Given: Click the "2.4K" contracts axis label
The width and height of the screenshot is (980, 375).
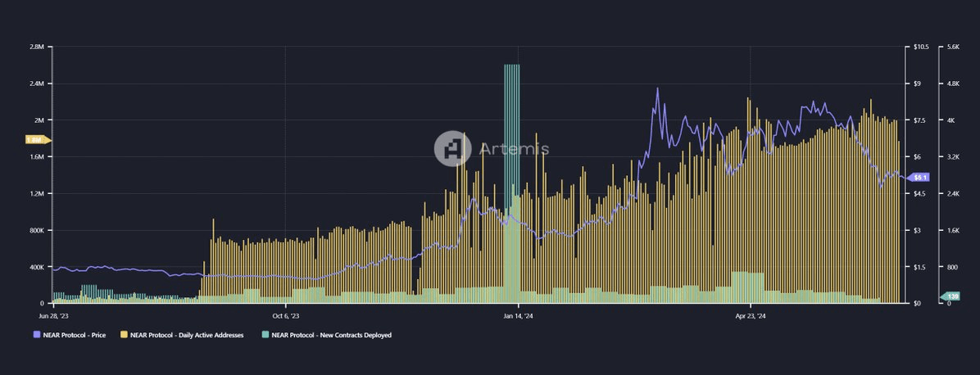Looking at the screenshot, I should click(954, 194).
